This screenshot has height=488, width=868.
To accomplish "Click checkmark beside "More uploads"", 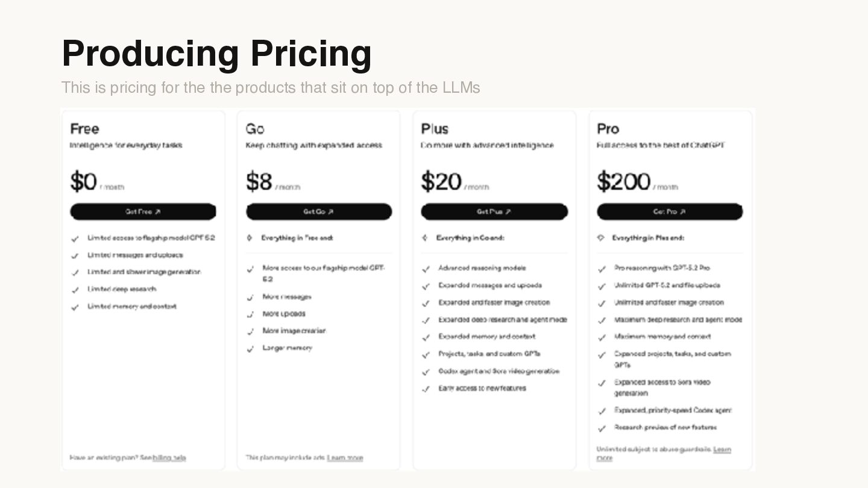I will coord(250,314).
